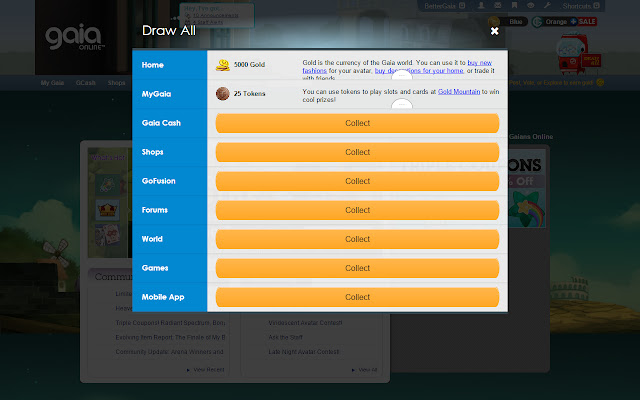640x400 pixels.
Task: Open the mail envelope icon in top toolbar
Action: point(498,5)
